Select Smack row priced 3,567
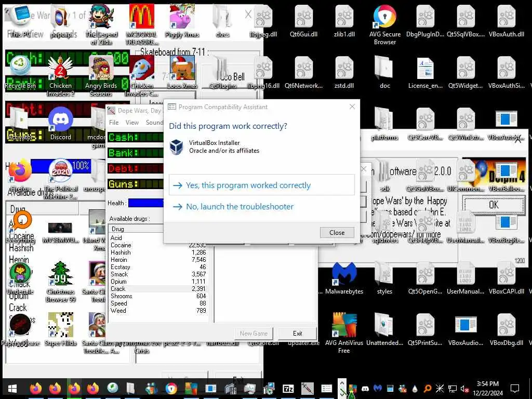 click(158, 274)
